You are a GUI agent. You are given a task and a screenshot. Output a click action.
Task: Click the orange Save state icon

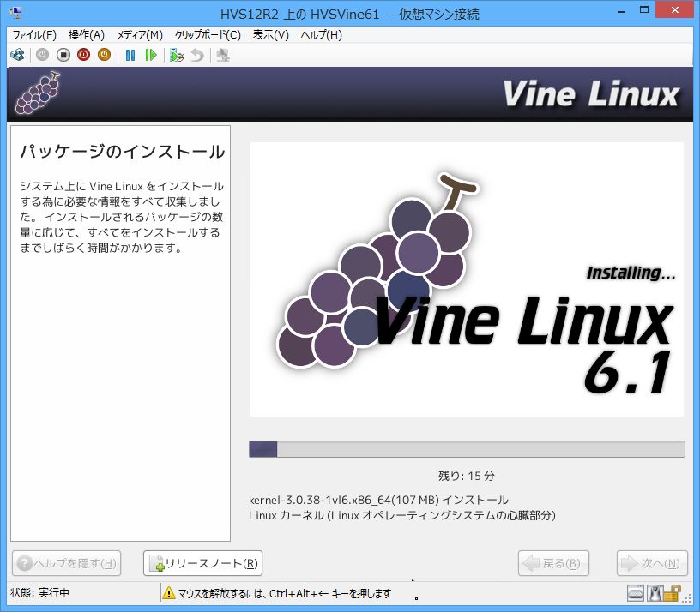click(x=104, y=56)
